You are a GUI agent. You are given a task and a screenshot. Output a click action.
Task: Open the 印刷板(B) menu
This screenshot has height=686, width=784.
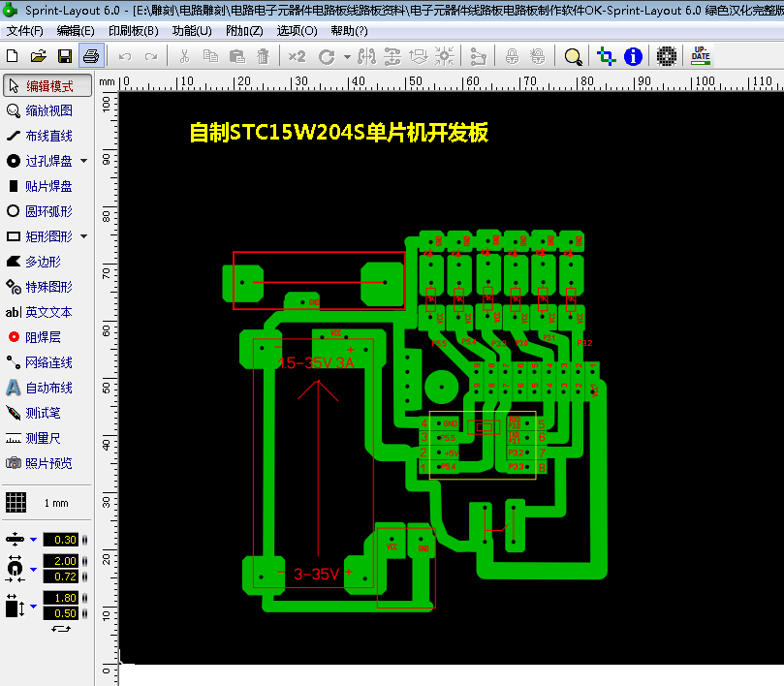[x=134, y=31]
